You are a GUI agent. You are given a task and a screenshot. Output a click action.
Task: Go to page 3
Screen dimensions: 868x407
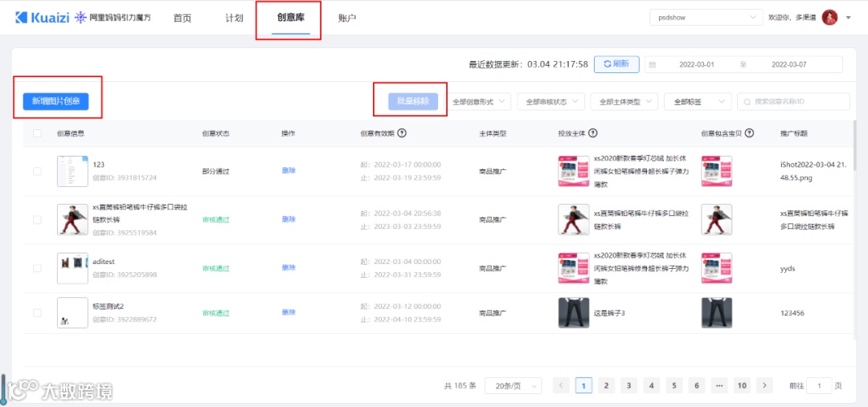[628, 385]
